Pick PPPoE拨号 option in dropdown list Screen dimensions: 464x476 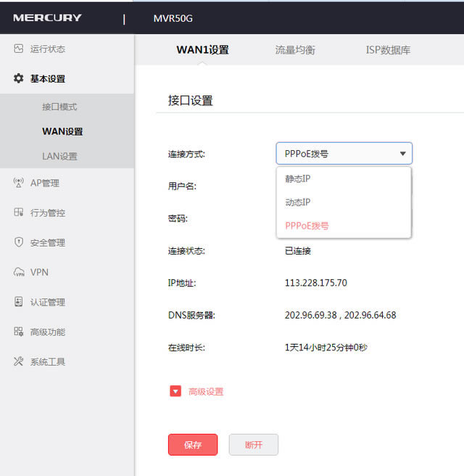point(307,226)
